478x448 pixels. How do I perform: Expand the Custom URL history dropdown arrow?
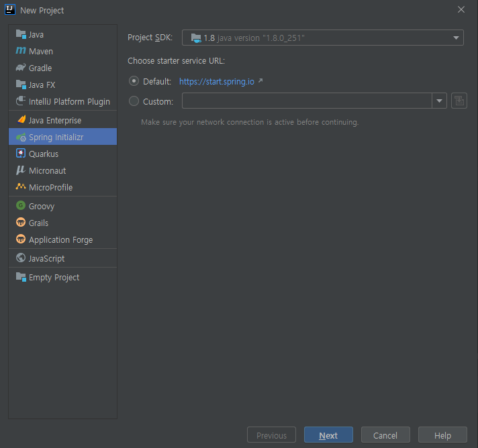click(439, 101)
